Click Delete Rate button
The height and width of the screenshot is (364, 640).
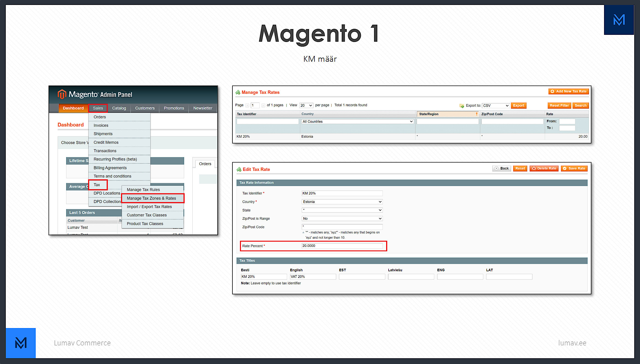click(x=544, y=168)
